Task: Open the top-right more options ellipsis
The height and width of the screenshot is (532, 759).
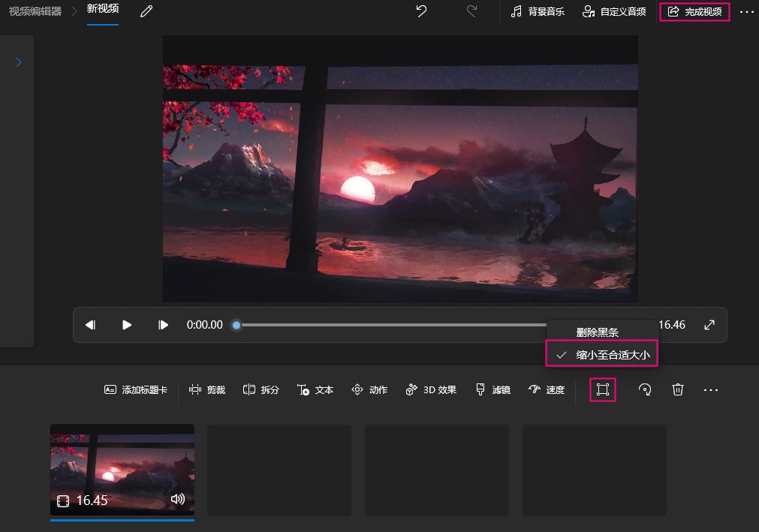Action: pyautogui.click(x=746, y=11)
